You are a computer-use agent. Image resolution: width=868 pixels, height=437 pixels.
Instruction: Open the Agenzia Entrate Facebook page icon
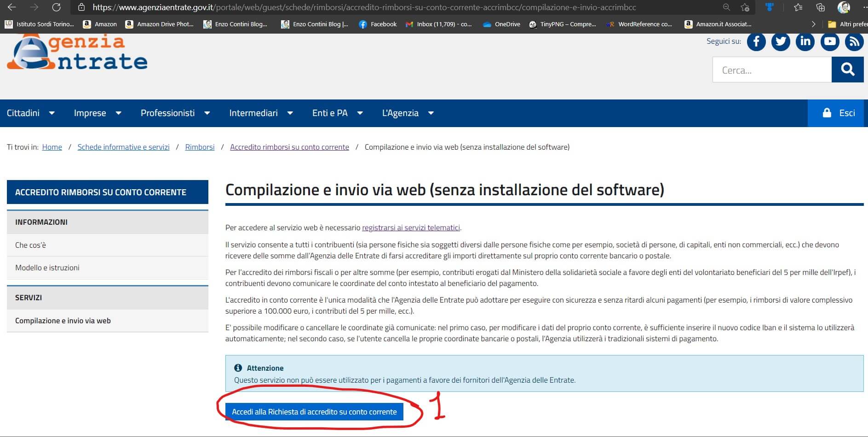756,42
